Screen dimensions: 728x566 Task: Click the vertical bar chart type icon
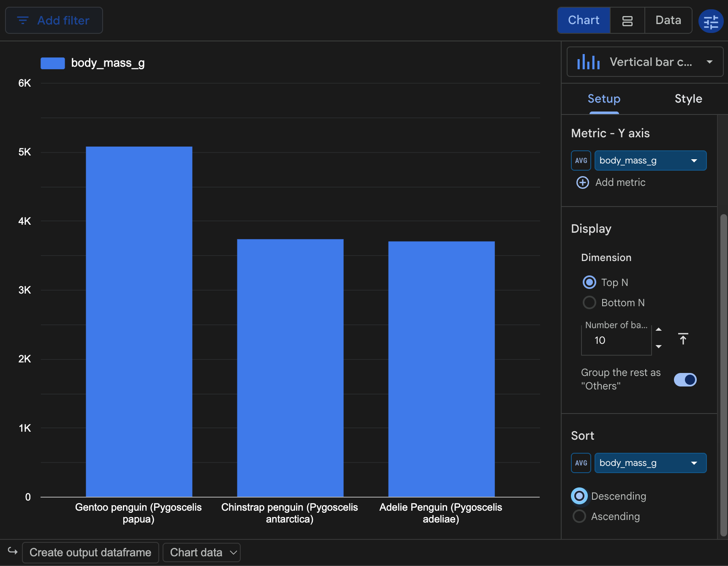(x=588, y=62)
